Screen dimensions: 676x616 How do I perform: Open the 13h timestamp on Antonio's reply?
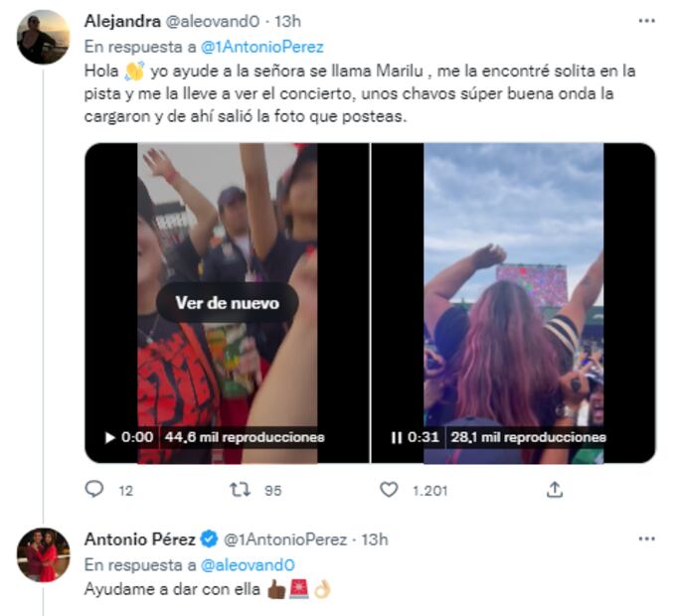[375, 539]
